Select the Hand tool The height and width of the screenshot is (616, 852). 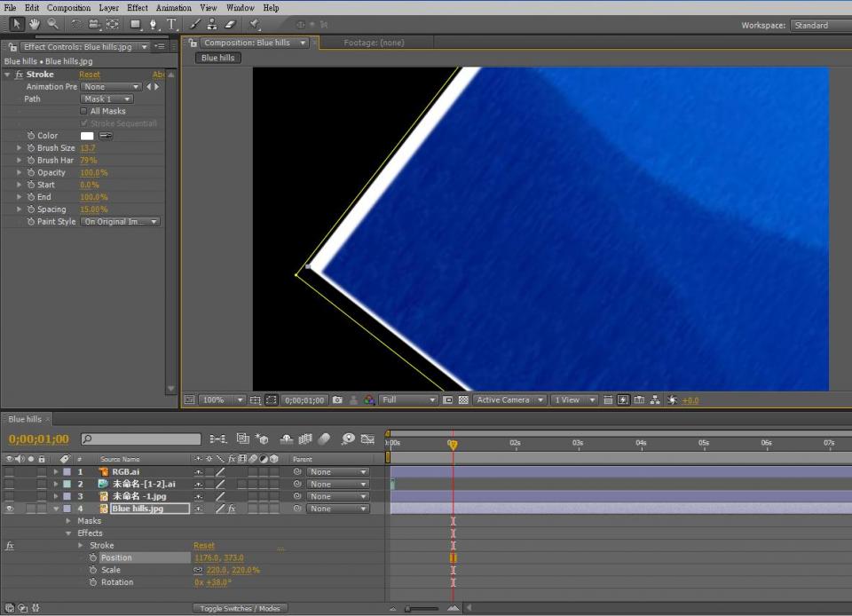pyautogui.click(x=35, y=24)
